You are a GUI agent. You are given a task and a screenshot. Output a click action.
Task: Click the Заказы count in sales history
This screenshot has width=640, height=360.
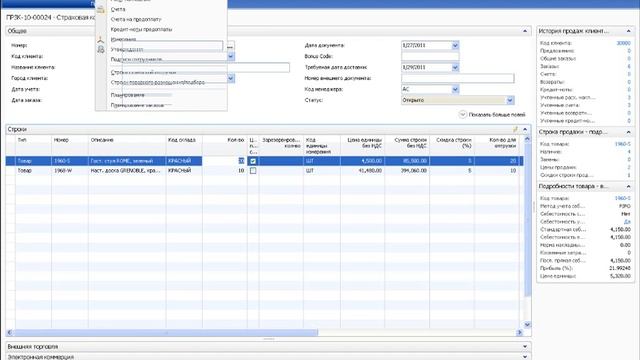point(629,66)
